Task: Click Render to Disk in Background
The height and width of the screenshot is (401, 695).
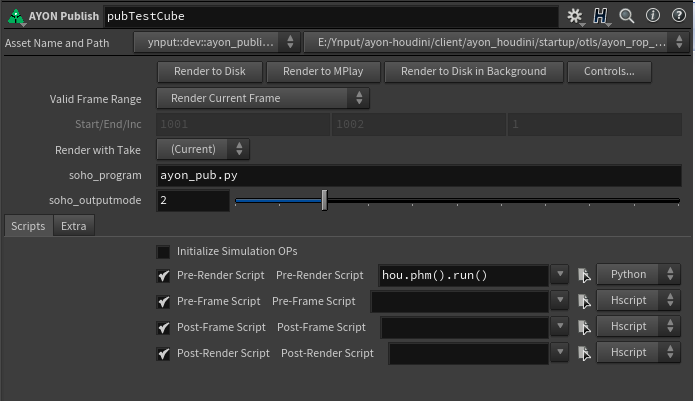Action: tap(473, 71)
